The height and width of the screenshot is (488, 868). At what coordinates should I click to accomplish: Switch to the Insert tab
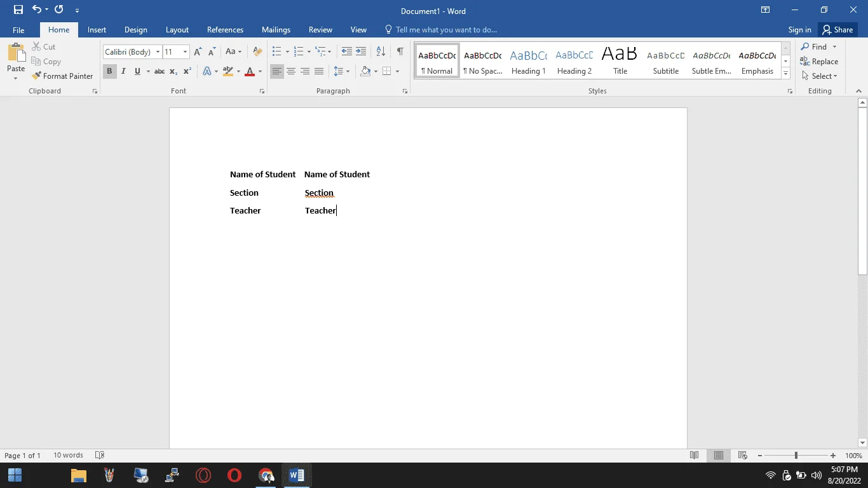click(x=97, y=30)
